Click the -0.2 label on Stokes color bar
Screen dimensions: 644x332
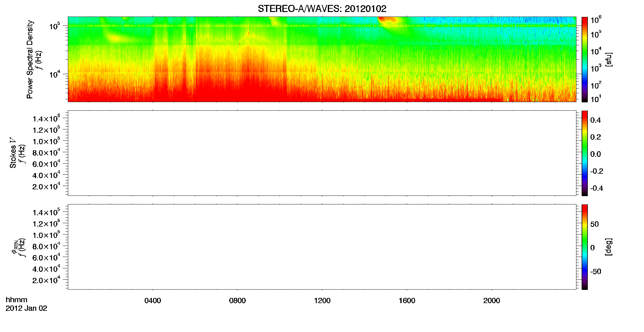[597, 171]
